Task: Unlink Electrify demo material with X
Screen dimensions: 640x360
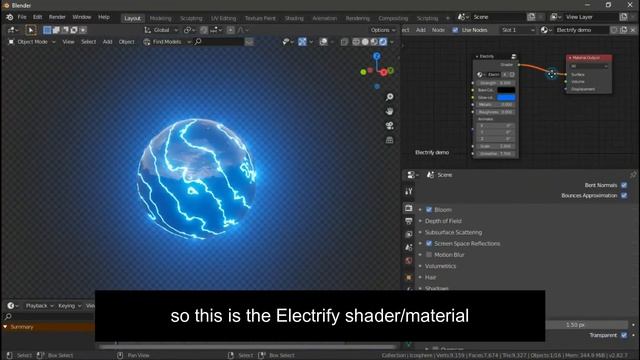Action: [633, 30]
